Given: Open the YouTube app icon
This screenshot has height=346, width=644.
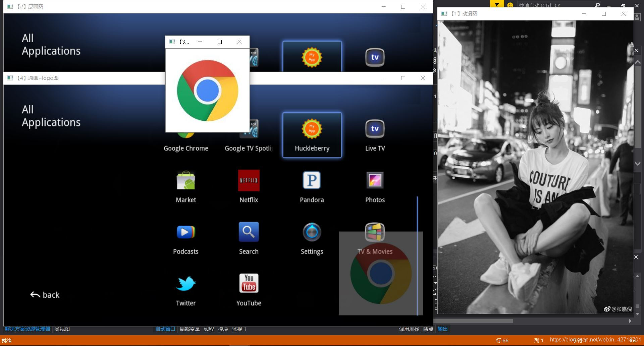Looking at the screenshot, I should [x=249, y=283].
